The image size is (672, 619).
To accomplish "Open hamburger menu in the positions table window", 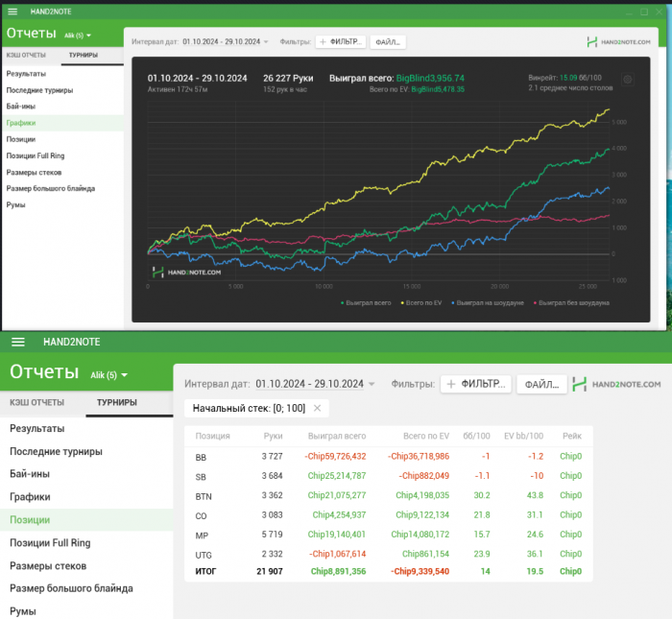I will [x=17, y=342].
